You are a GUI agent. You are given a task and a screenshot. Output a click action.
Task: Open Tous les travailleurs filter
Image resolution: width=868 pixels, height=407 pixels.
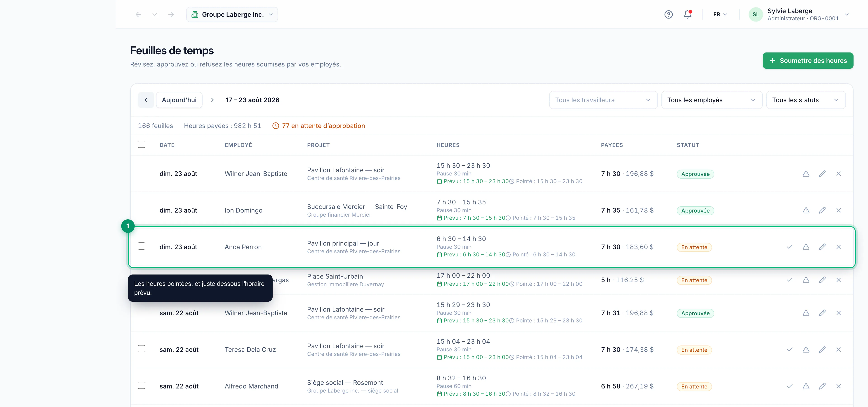[603, 100]
